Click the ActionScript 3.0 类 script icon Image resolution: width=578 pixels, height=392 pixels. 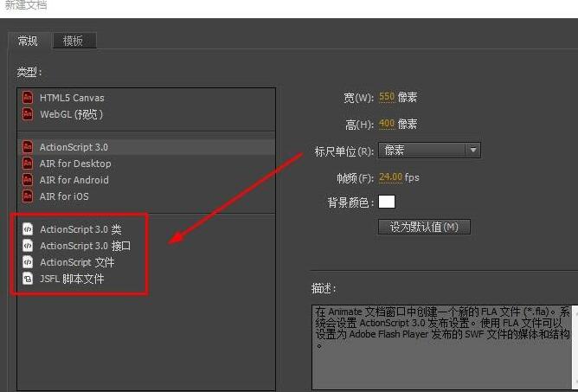pos(28,229)
